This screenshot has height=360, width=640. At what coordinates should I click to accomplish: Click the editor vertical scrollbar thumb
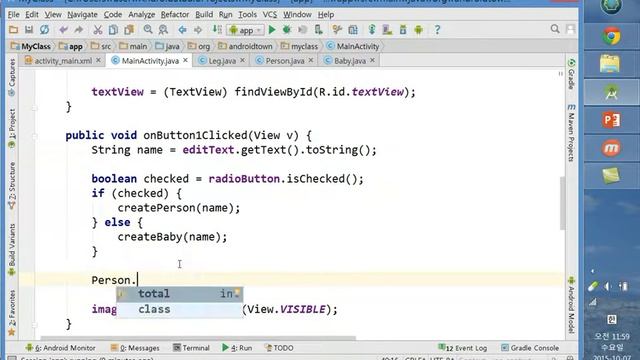coord(562,203)
